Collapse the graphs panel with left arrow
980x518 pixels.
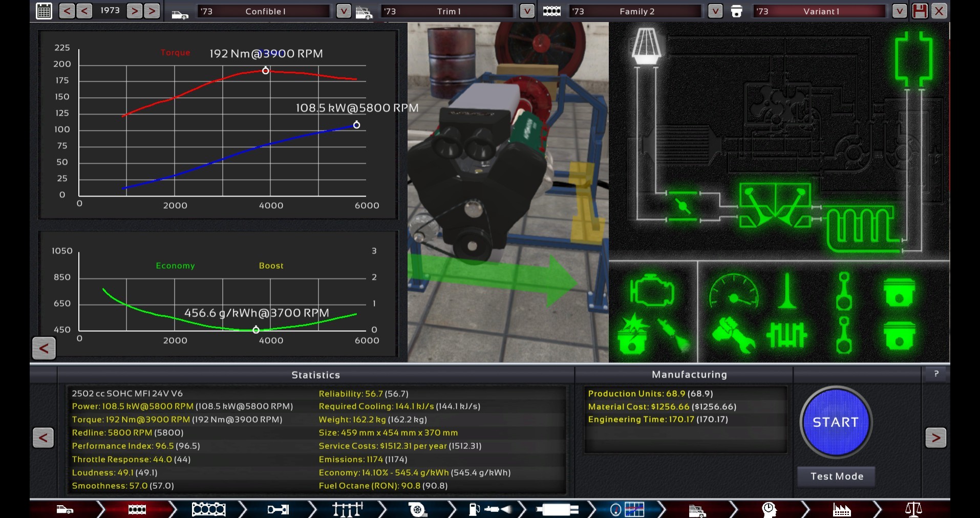point(44,349)
